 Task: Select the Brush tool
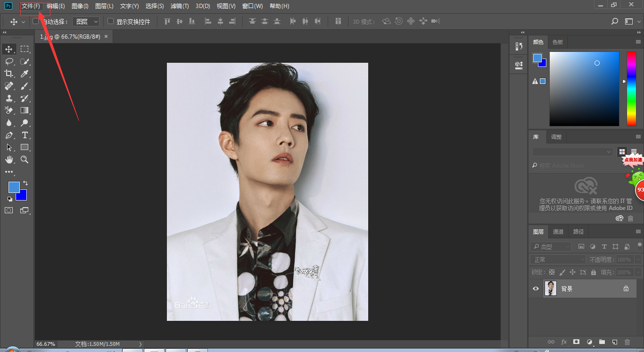click(25, 86)
